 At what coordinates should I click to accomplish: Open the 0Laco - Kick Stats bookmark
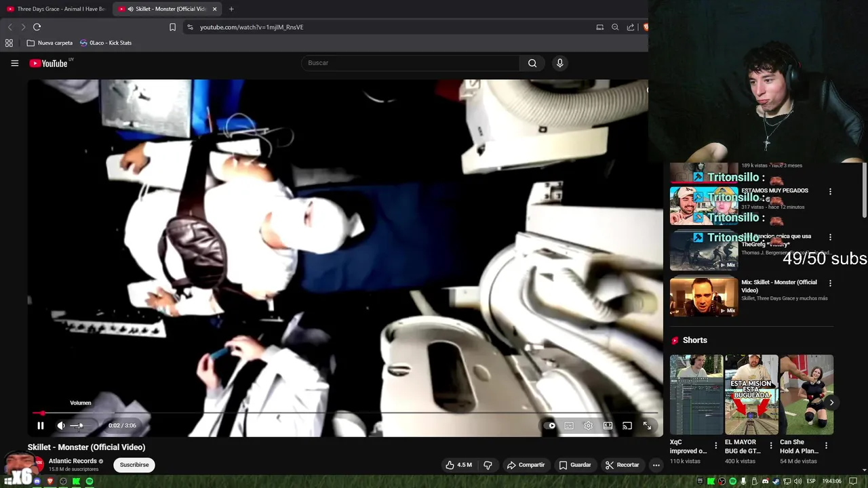[x=106, y=43]
